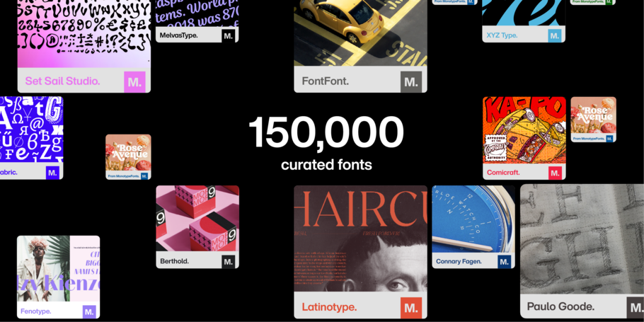Click the 'MelvasType.' foundry name
644x322 pixels.
coord(179,35)
